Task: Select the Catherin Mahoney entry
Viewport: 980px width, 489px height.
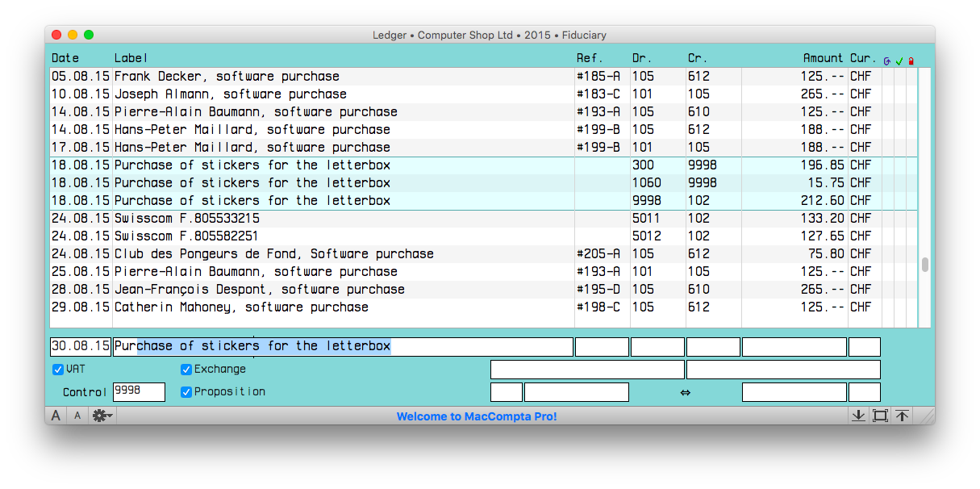Action: pyautogui.click(x=484, y=307)
